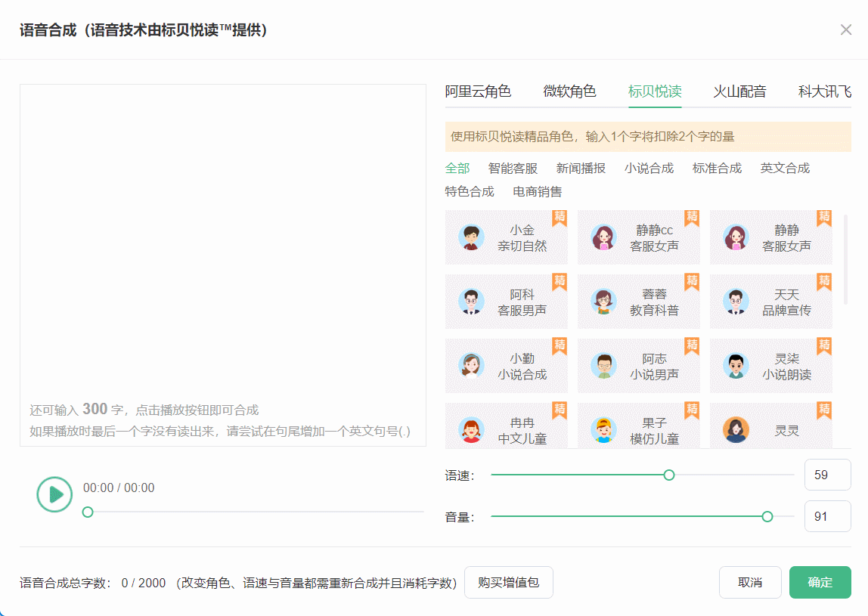Select the 静静cc voice avatar
868x616 pixels.
(603, 238)
